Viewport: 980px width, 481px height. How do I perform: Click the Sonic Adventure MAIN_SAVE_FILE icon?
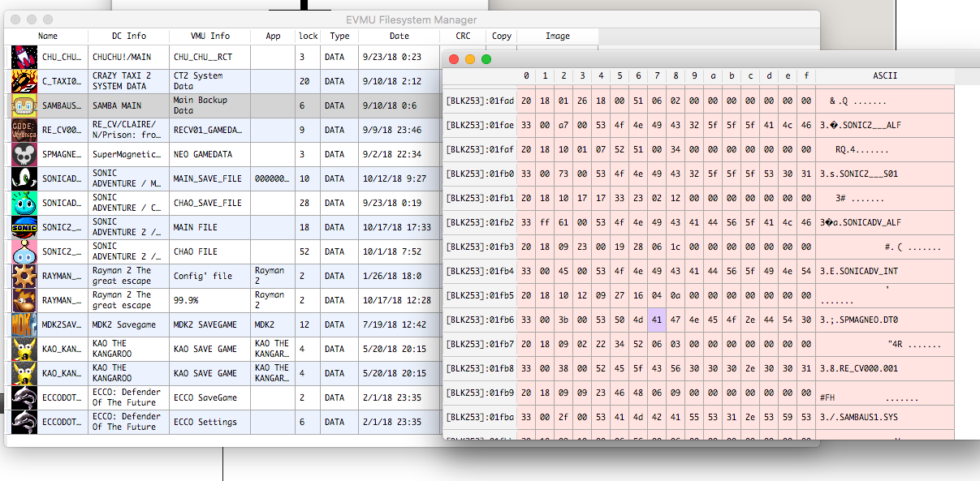coord(24,178)
